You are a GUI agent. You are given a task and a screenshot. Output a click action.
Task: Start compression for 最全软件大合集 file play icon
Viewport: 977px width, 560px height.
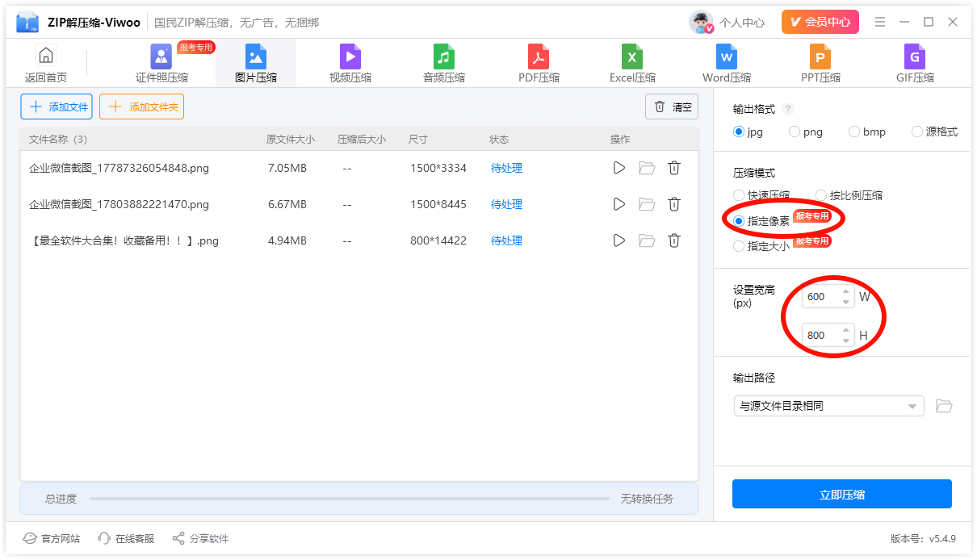(x=619, y=240)
